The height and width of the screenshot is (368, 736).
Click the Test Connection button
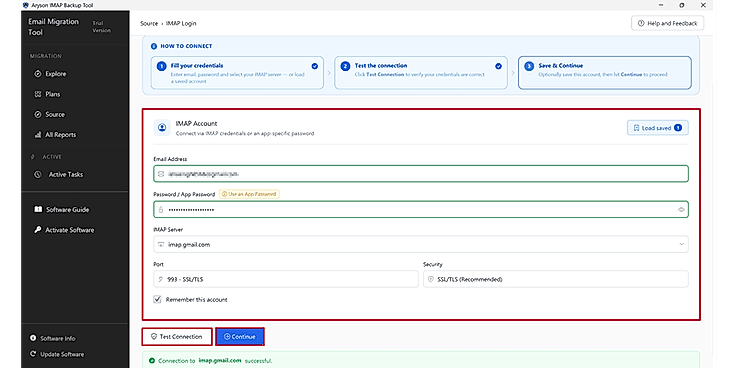click(177, 337)
